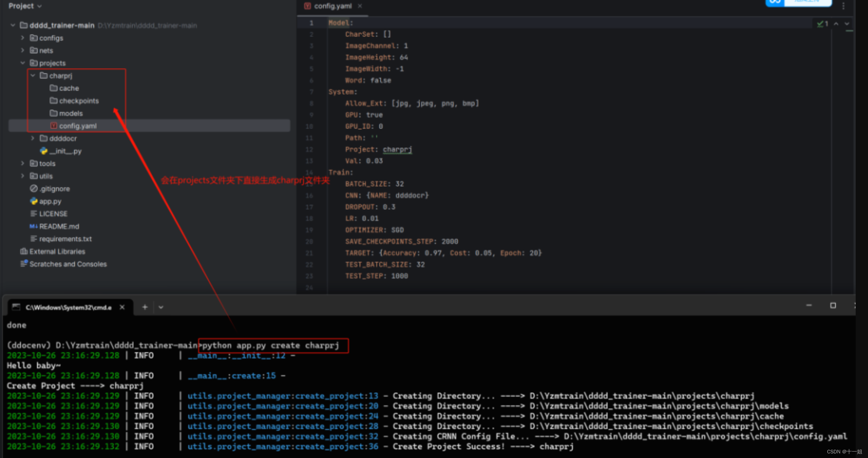Open a new terminal tab with plus icon
This screenshot has height=458, width=868.
click(x=145, y=307)
